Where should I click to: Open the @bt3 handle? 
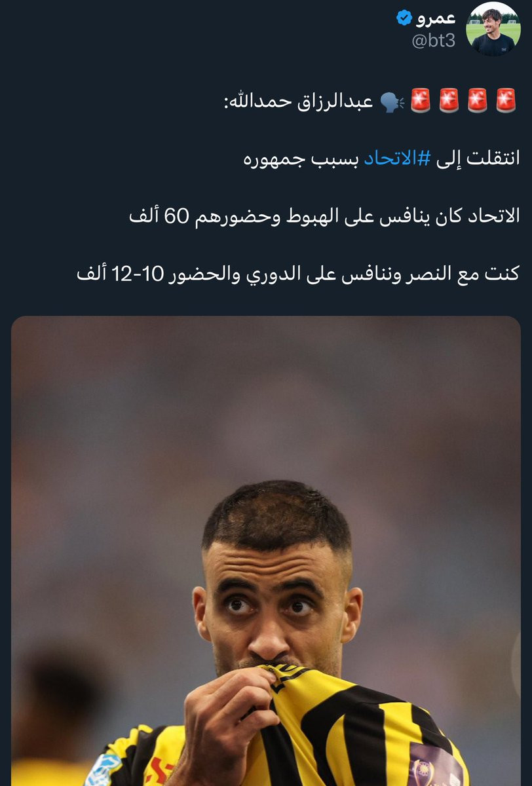(433, 41)
